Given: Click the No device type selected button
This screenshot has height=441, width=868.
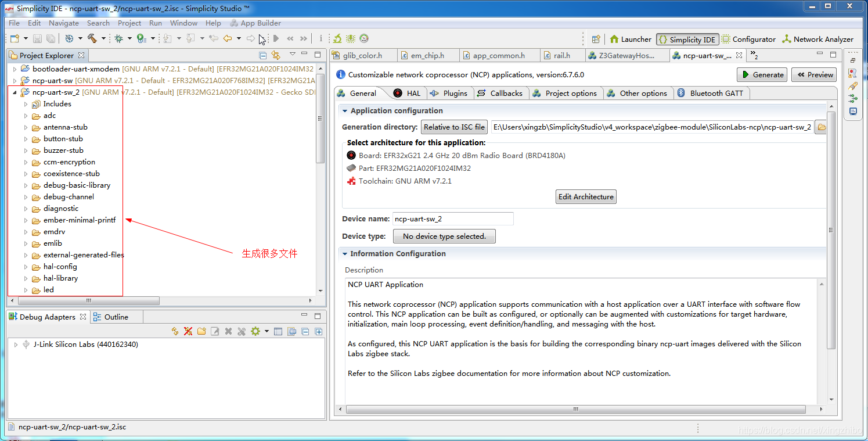Looking at the screenshot, I should (x=444, y=236).
